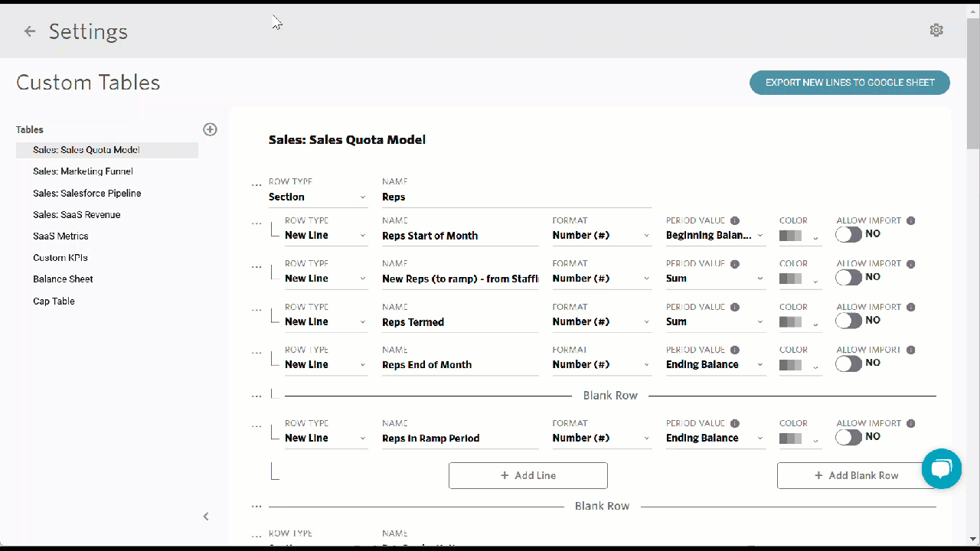The height and width of the screenshot is (551, 980).
Task: Expand Format dropdown for Reps End of Month
Action: pyautogui.click(x=602, y=365)
